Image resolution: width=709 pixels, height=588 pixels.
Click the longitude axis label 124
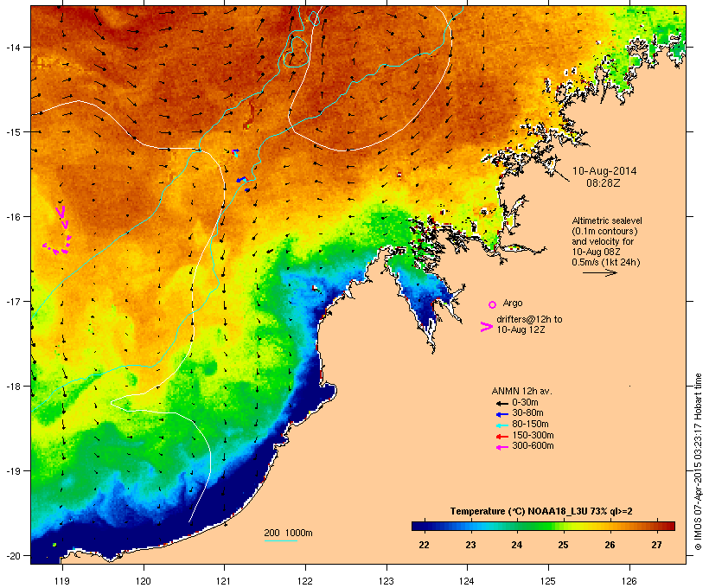pyautogui.click(x=467, y=581)
